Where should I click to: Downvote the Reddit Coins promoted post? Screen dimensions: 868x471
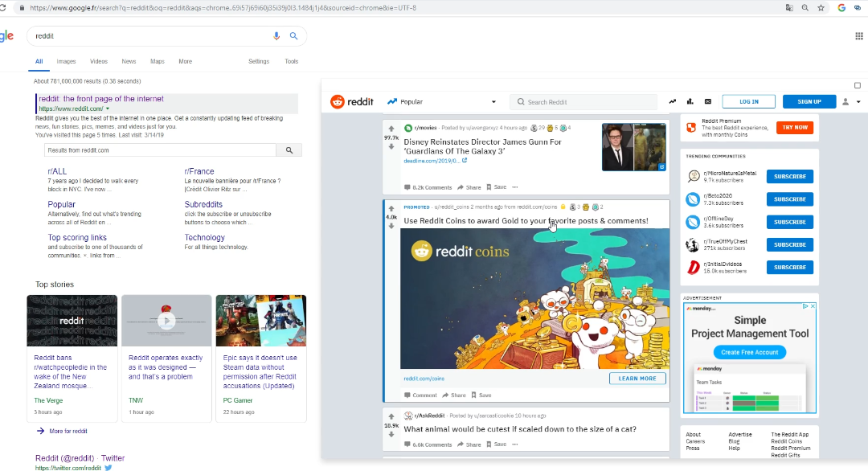click(391, 226)
